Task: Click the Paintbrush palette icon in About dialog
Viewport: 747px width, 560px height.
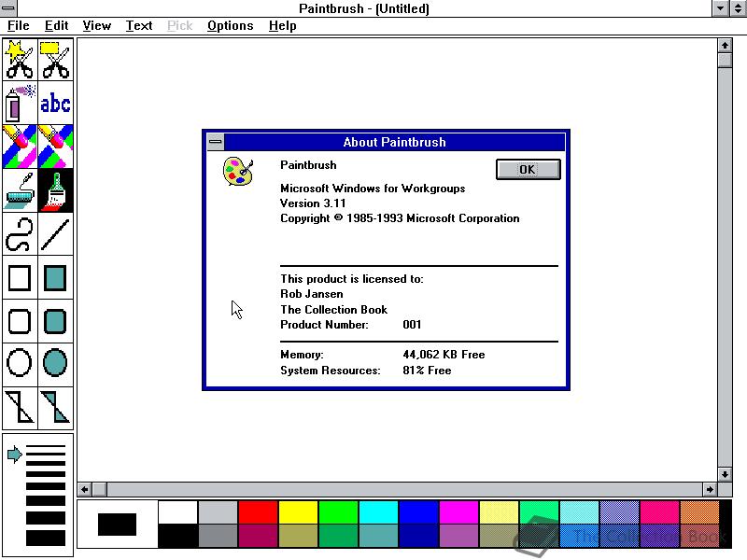Action: coord(238,172)
